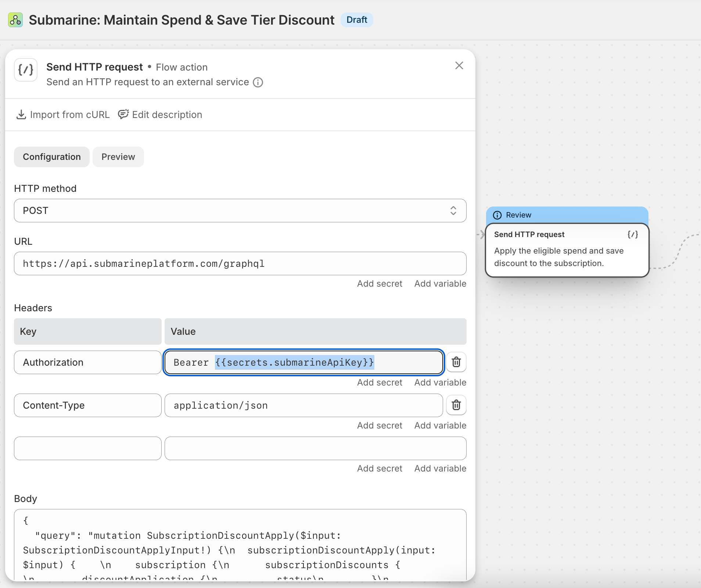Open the HTTP method POST dropdown
This screenshot has width=701, height=588.
[x=240, y=211]
